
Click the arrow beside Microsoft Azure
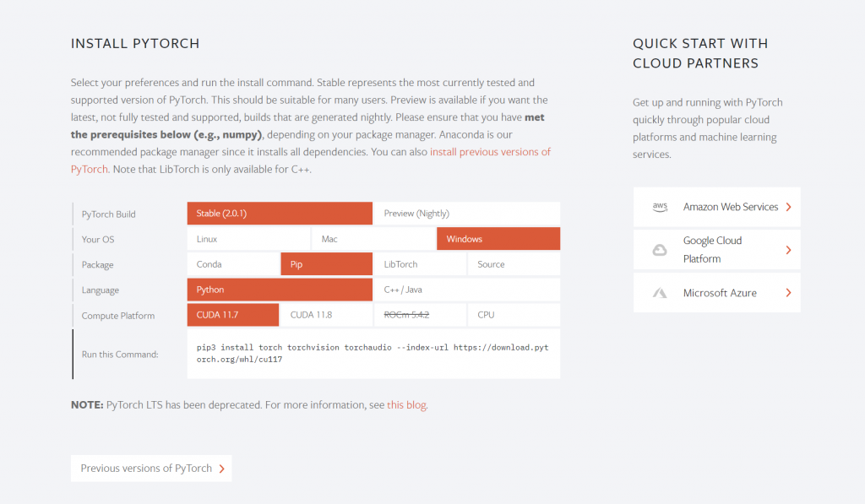pyautogui.click(x=788, y=293)
